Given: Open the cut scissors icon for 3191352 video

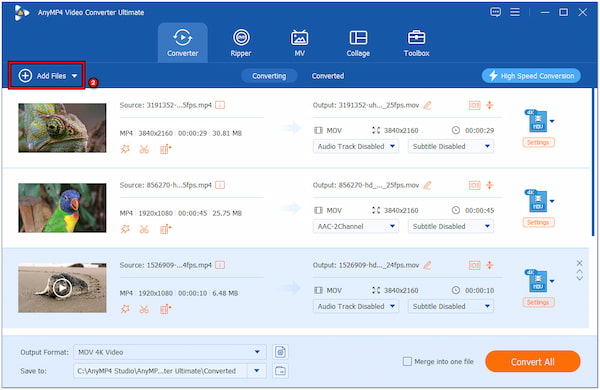Looking at the screenshot, I should coord(144,149).
